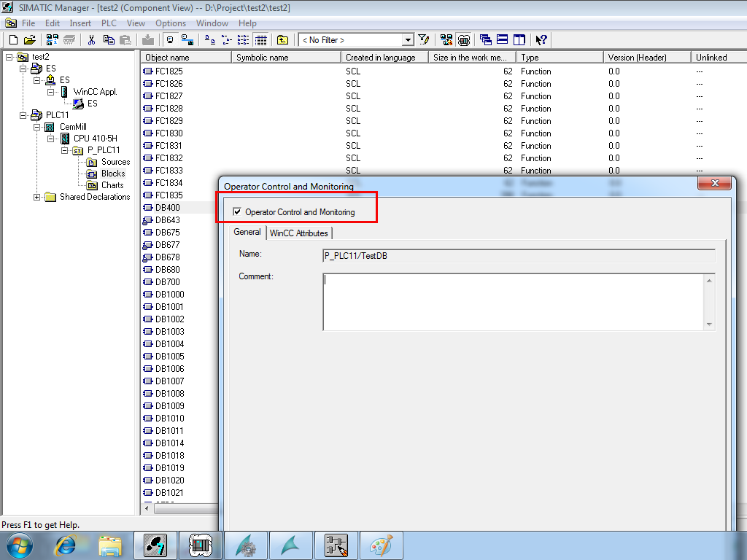Expand the Shared Declarations node
Image resolution: width=747 pixels, height=560 pixels.
[36, 197]
